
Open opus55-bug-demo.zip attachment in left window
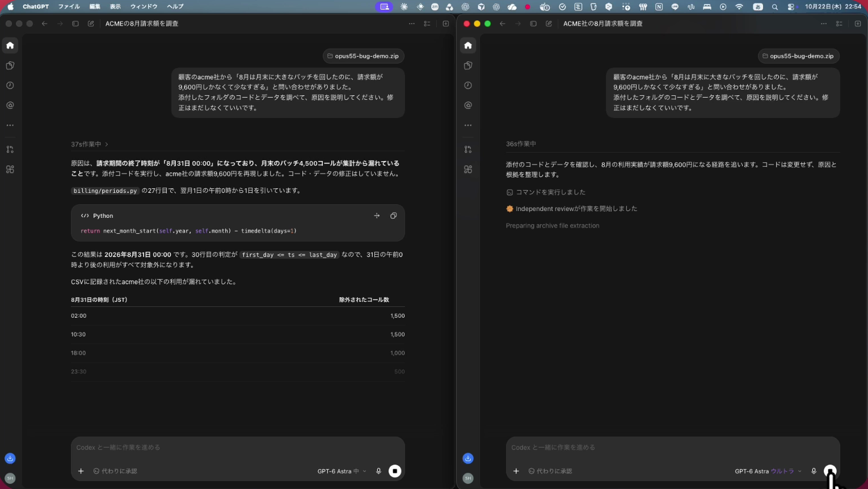point(363,56)
